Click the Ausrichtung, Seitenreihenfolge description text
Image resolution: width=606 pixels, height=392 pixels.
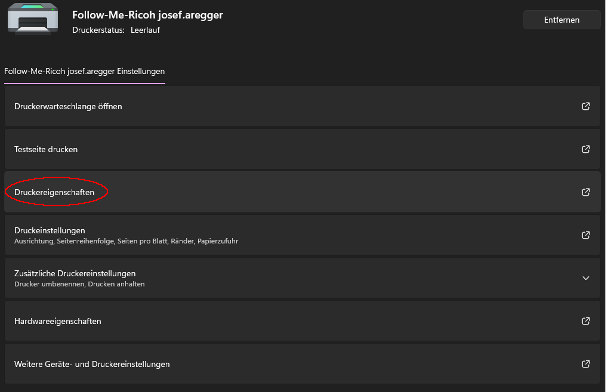point(126,241)
